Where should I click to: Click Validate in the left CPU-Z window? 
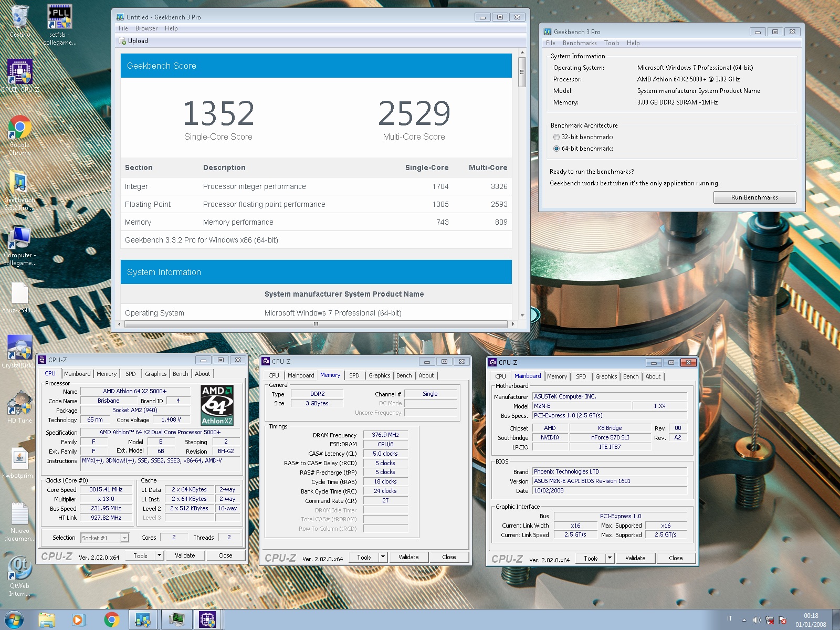[185, 555]
